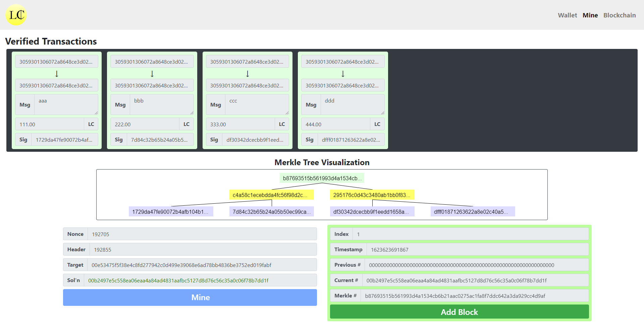Select the 444.00 LC amount field
Viewport: 644px width, 336px height.
336,124
